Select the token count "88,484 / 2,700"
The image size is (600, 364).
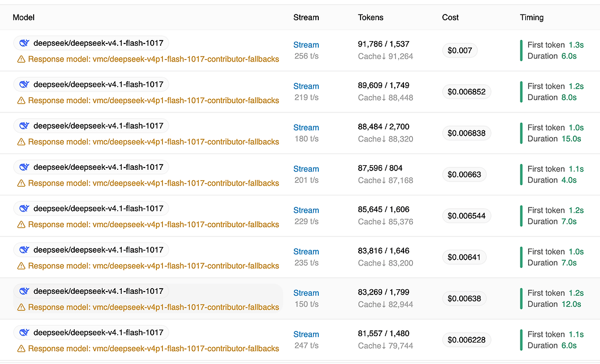click(383, 127)
